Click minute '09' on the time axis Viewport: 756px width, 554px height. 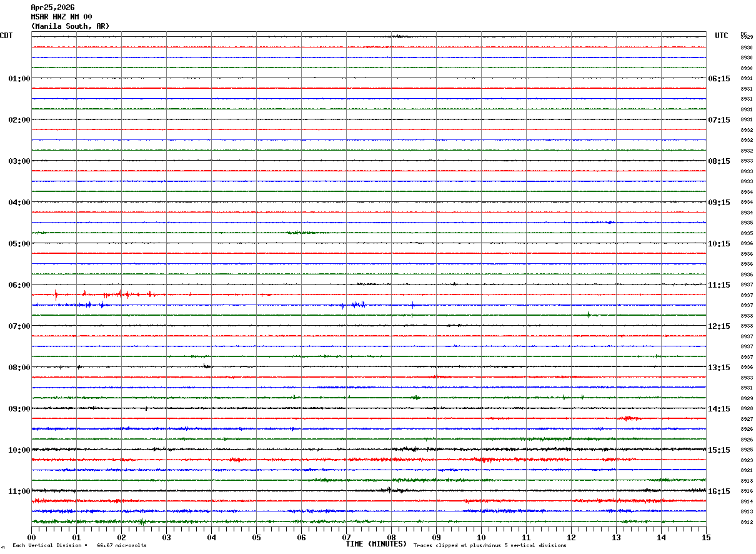tap(436, 537)
